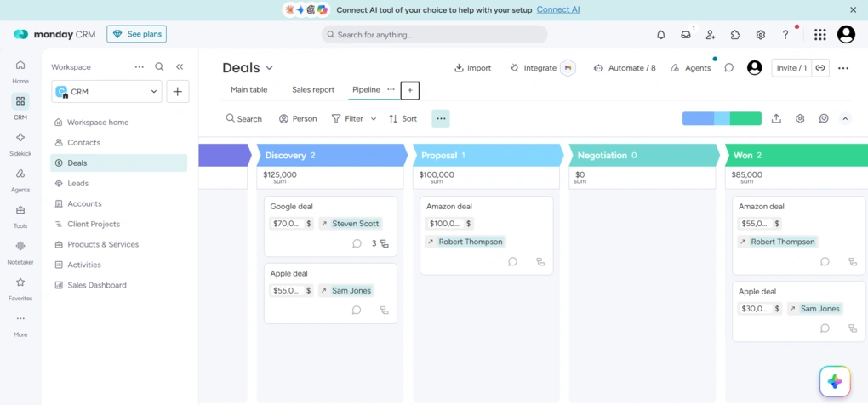Image resolution: width=868 pixels, height=405 pixels.
Task: Open Sidekick in the left rail
Action: [x=20, y=143]
